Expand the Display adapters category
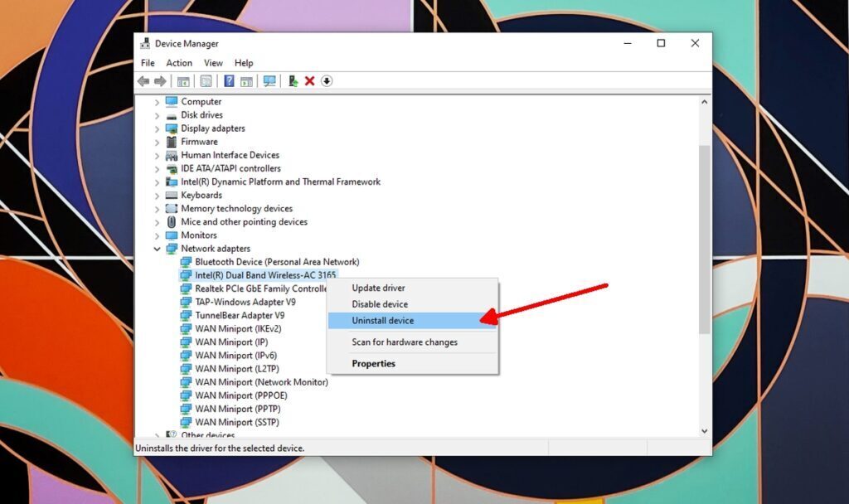 pos(158,128)
